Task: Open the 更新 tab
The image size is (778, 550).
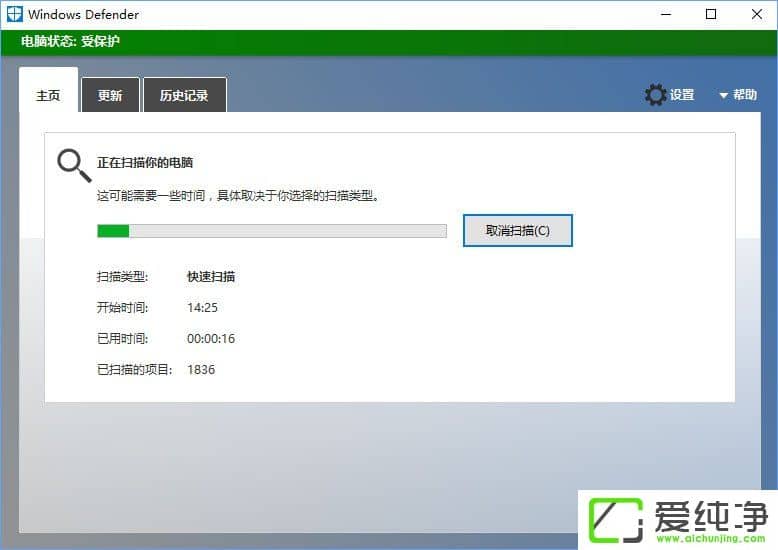Action: (110, 96)
